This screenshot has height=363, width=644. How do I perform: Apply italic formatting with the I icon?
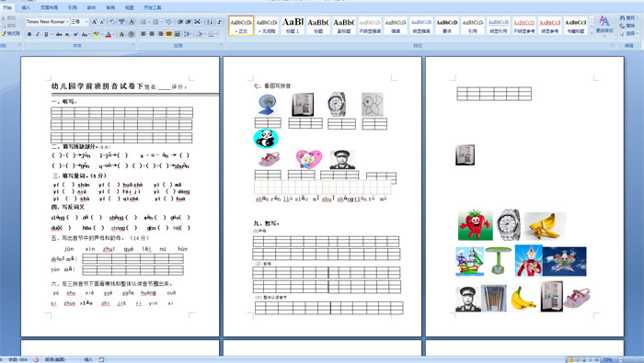click(38, 34)
